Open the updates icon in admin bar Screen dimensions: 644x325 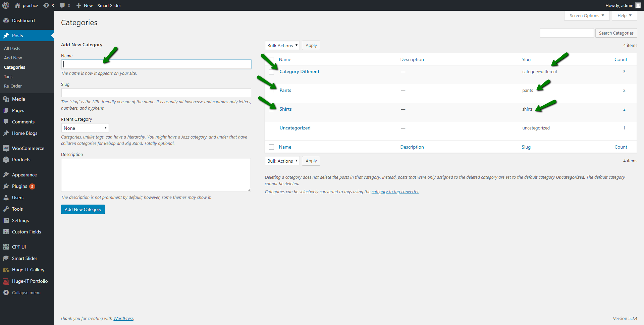tap(47, 5)
